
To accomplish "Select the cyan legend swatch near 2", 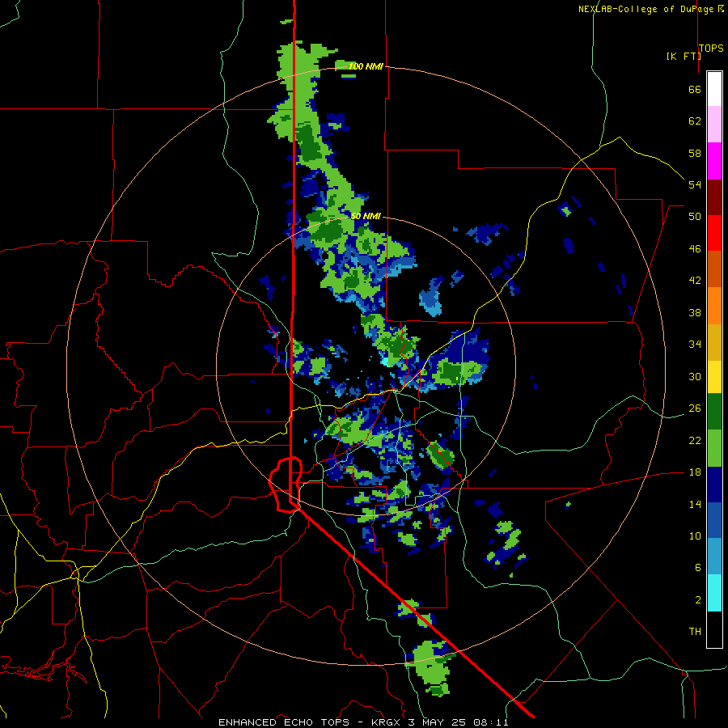I will pos(714,593).
